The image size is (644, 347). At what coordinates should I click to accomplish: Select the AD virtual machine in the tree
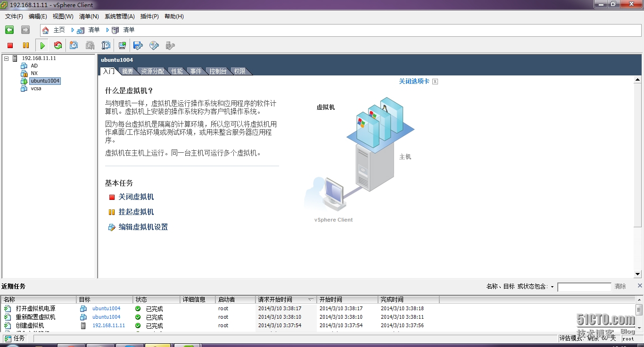(34, 66)
